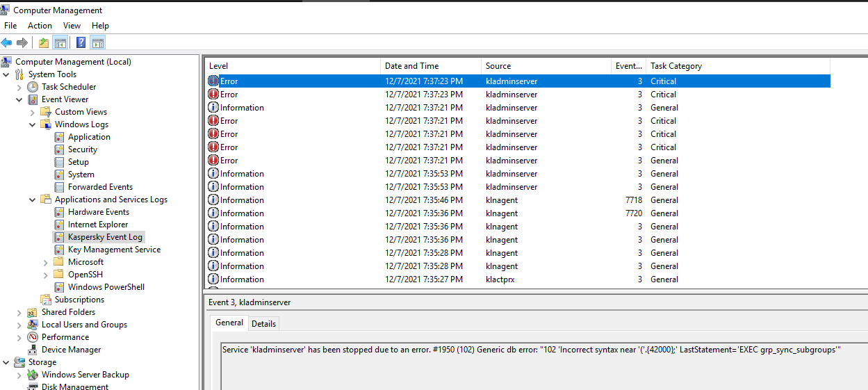868x390 pixels.
Task: Click the Performance icon in tree
Action: [x=33, y=337]
